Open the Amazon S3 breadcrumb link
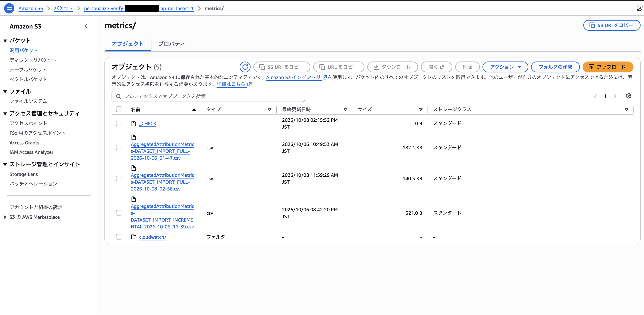 30,9
